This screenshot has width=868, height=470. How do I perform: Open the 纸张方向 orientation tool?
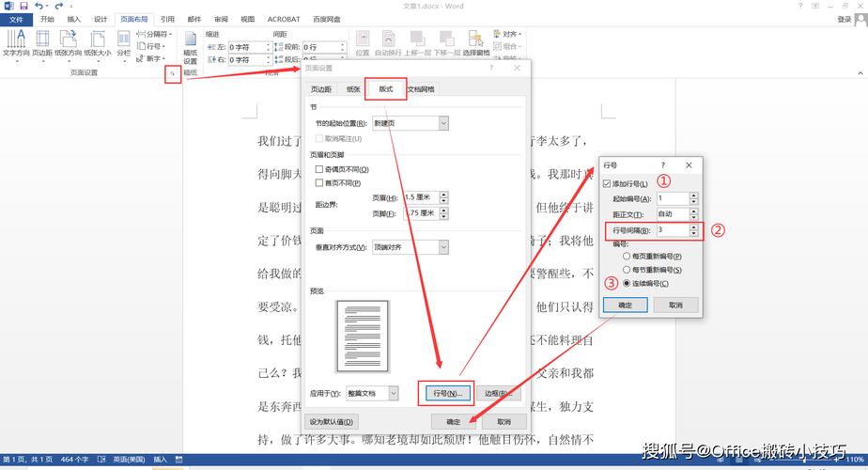coord(68,44)
